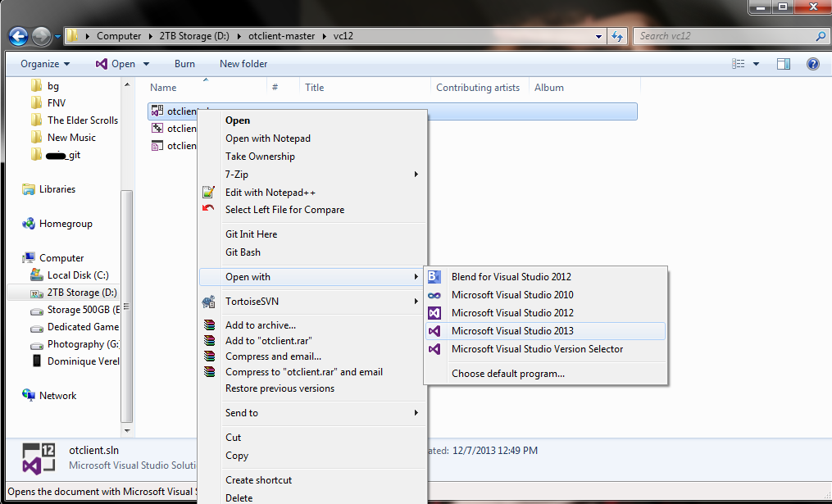Click the Homegroup icon in sidebar
The width and height of the screenshot is (832, 504).
pos(28,224)
